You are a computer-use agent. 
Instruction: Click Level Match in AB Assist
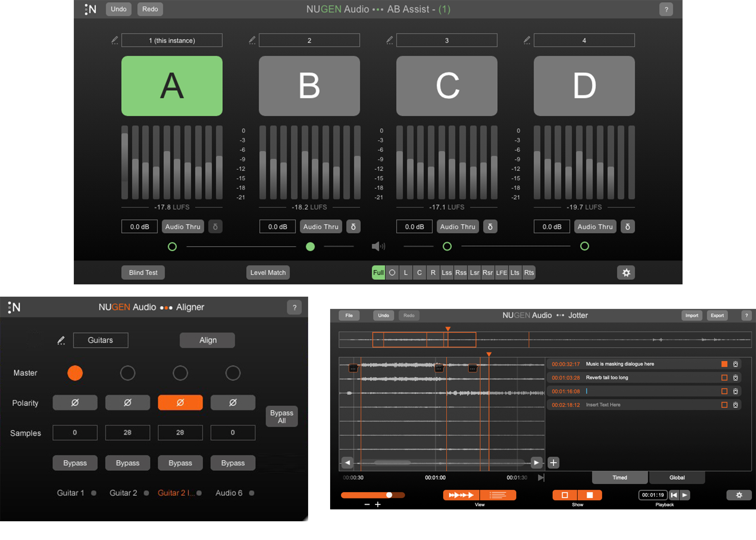pos(268,273)
